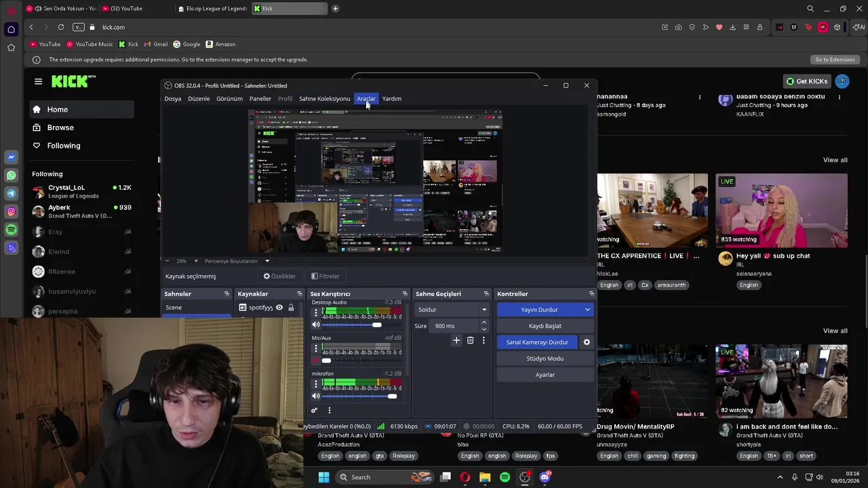Open Messenger in the browser sidebar
The width and height of the screenshot is (868, 488).
(11, 157)
